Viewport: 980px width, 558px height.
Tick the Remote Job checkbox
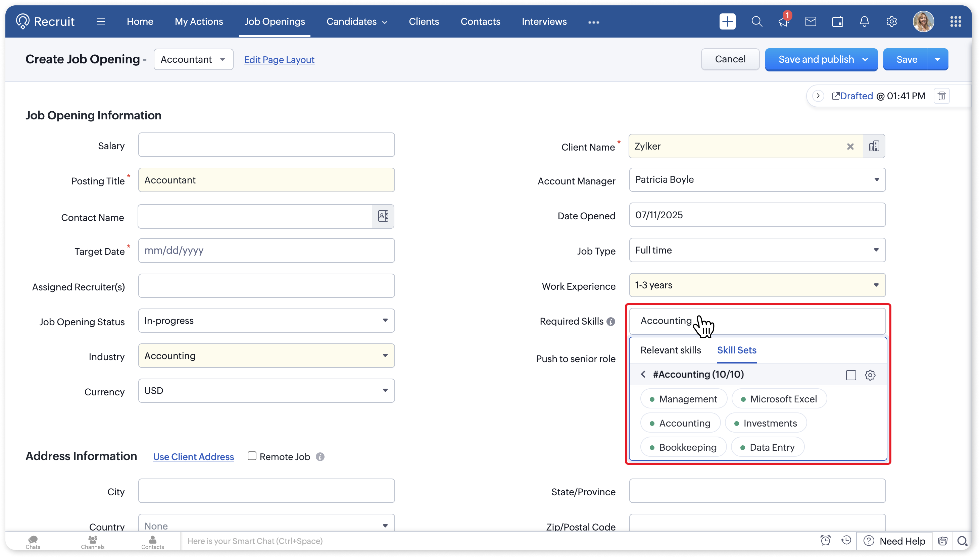(252, 456)
